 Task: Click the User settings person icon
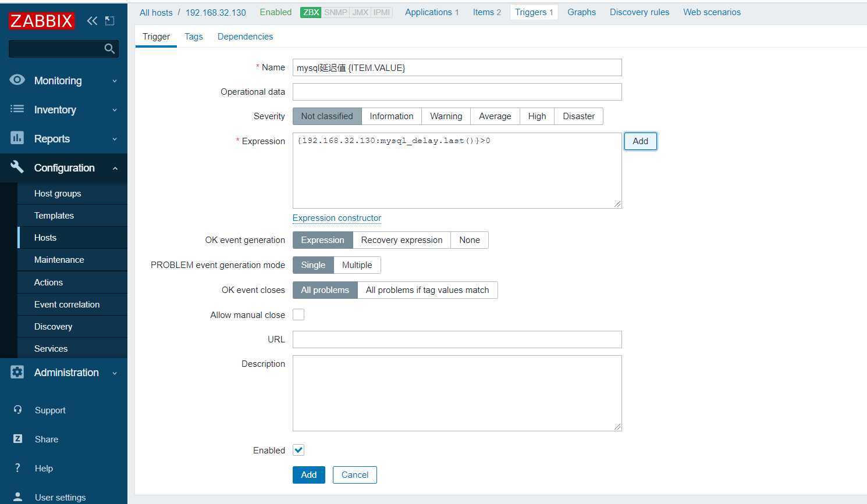coord(17,497)
